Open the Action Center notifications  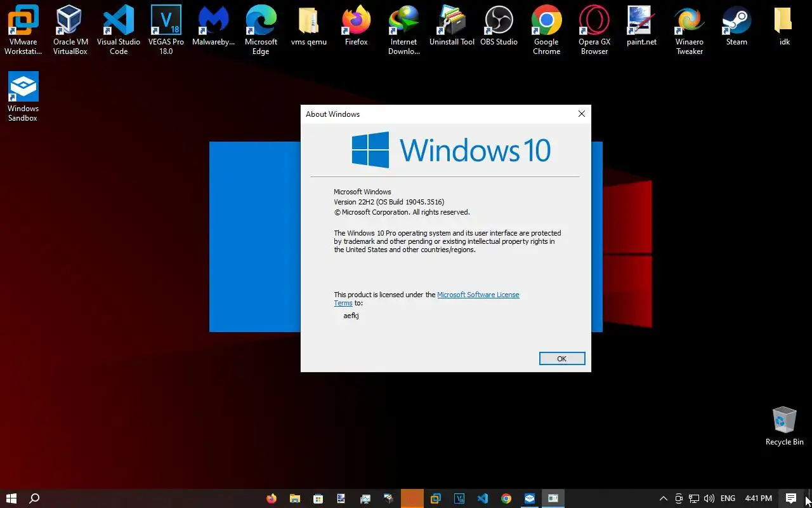(x=791, y=498)
